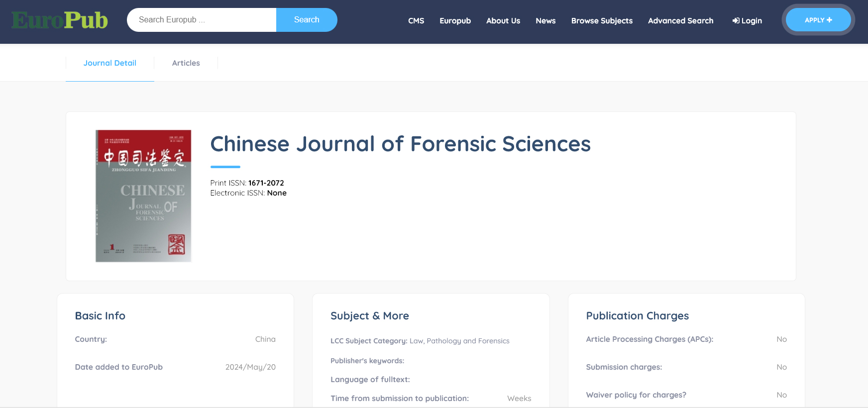Open the News menu item
Viewport: 868px width, 408px height.
(545, 21)
